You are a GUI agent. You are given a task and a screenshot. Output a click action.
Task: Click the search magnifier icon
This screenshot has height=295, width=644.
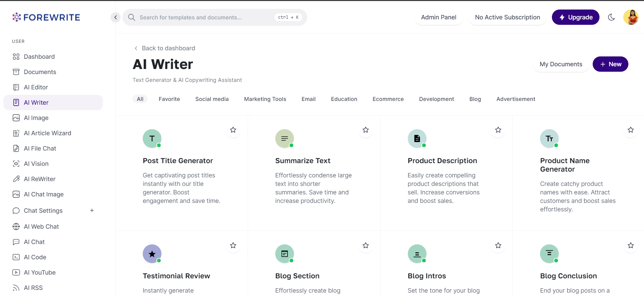coord(132,17)
